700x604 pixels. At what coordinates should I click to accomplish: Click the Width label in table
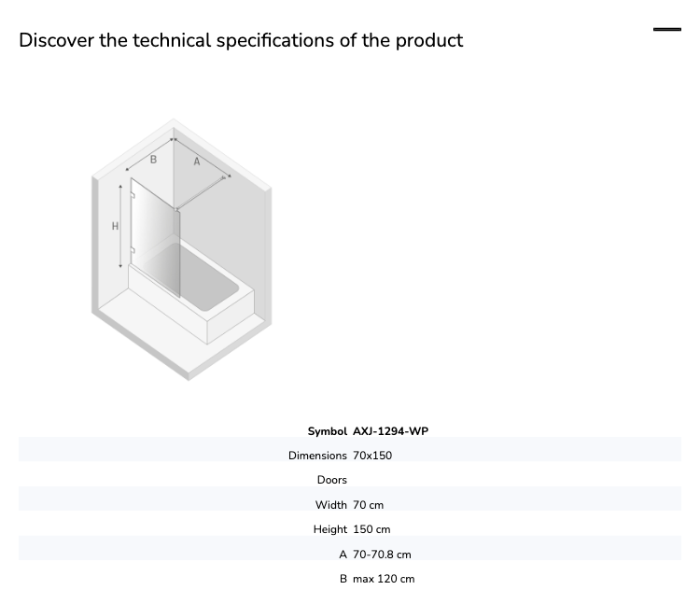point(330,505)
